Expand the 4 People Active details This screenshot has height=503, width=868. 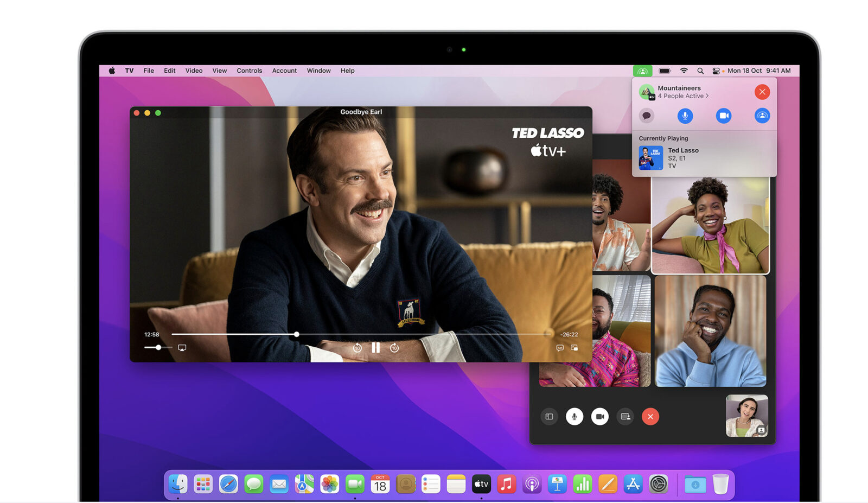[x=683, y=96]
